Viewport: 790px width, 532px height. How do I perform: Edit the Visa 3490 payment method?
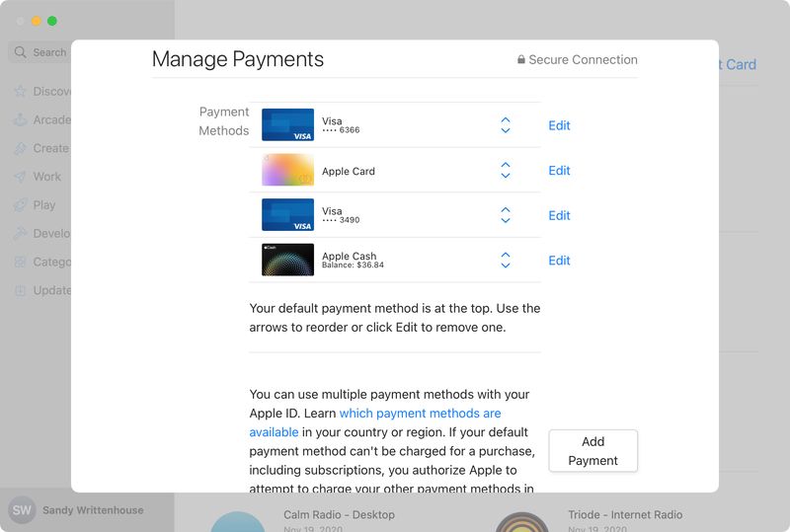(x=559, y=215)
